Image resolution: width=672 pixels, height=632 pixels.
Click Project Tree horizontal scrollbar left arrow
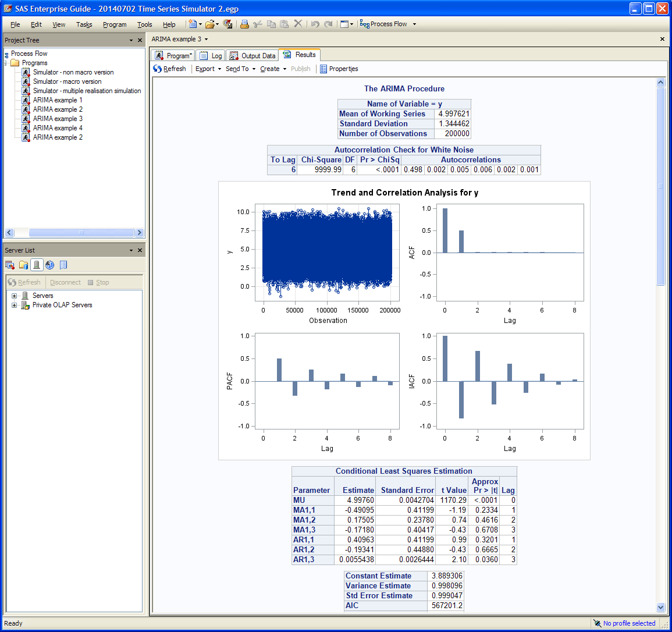click(x=9, y=233)
